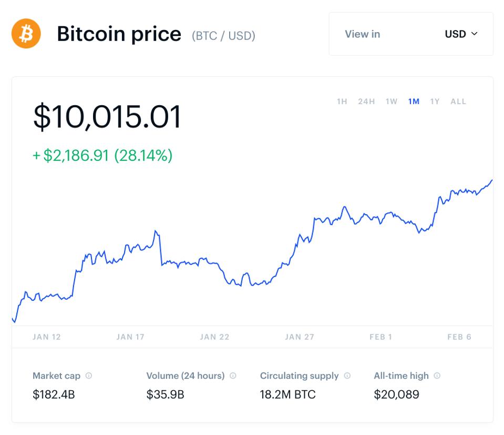Switch chart to 1Y range
The width and height of the screenshot is (504, 435).
click(435, 102)
